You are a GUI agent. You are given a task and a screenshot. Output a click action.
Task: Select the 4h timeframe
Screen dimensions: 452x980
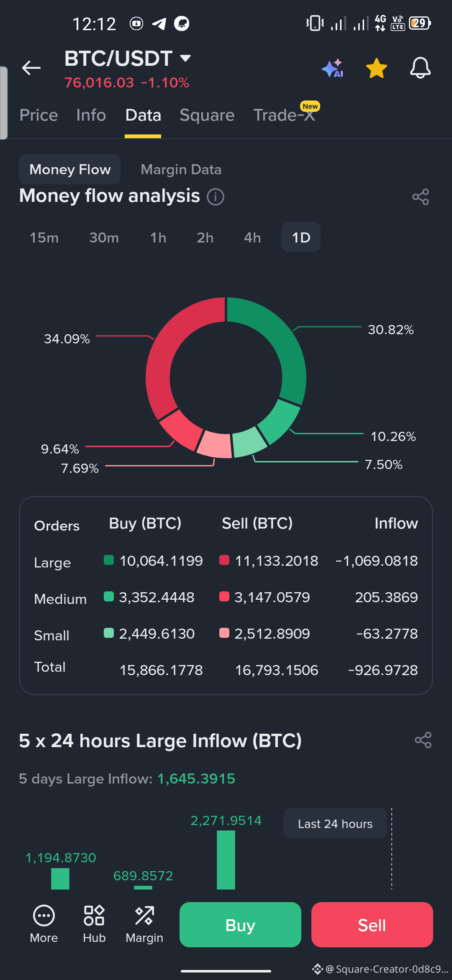(252, 237)
